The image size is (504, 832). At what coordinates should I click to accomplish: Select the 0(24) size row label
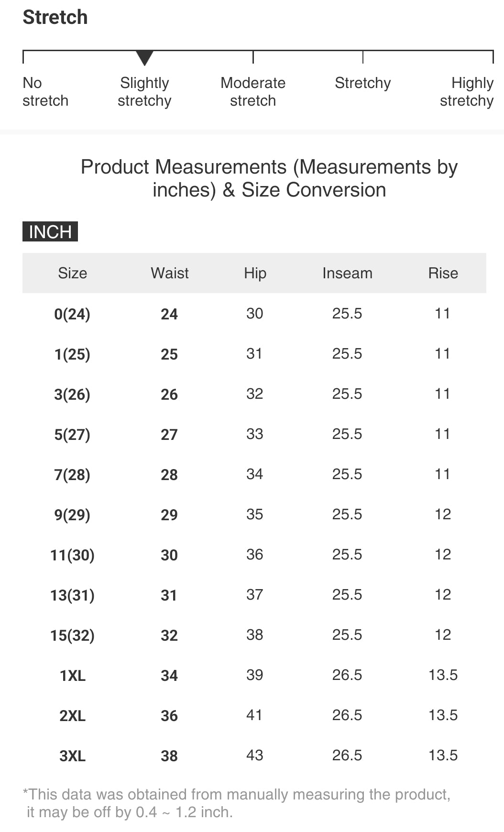[x=72, y=314]
